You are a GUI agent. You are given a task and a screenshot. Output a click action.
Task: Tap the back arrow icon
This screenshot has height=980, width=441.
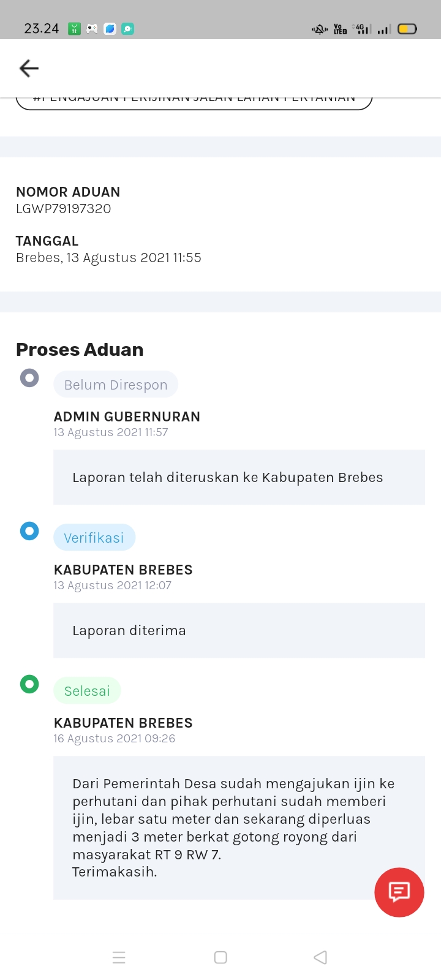click(x=29, y=68)
